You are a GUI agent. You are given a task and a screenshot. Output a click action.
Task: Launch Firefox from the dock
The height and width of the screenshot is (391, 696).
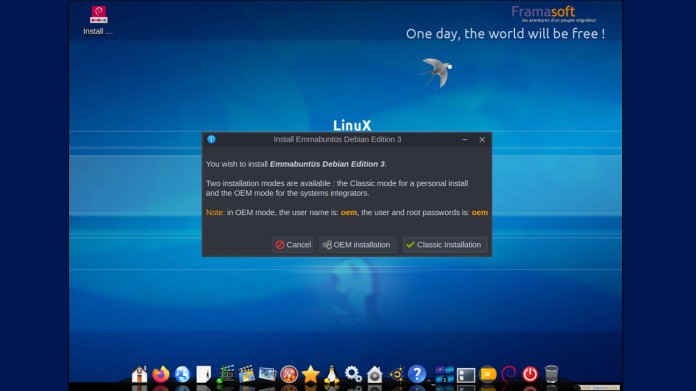click(x=161, y=374)
